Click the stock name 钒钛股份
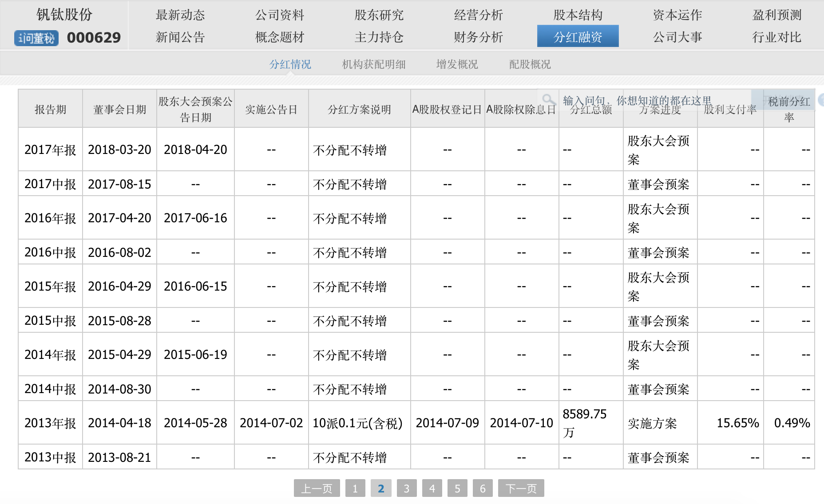Screen dimensions: 824x504 tap(64, 15)
